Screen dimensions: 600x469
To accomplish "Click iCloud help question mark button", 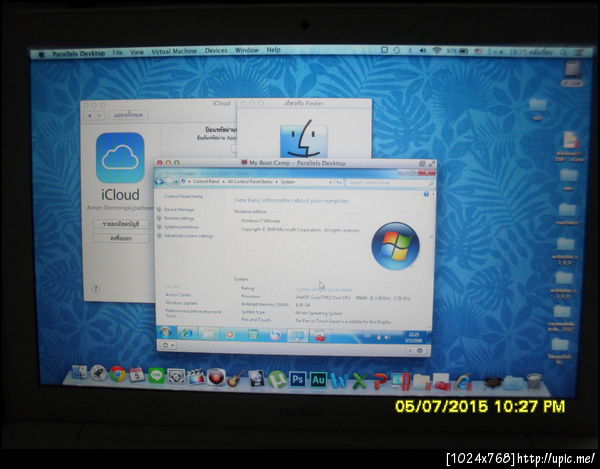I will [x=96, y=288].
